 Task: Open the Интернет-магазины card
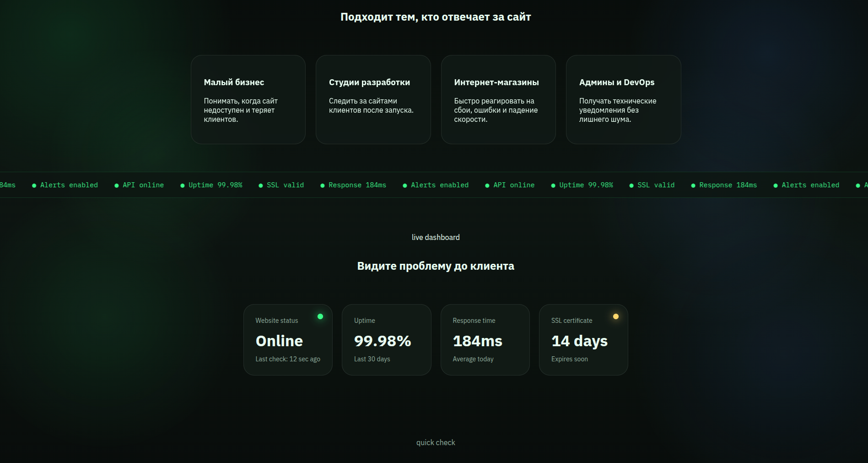point(498,100)
